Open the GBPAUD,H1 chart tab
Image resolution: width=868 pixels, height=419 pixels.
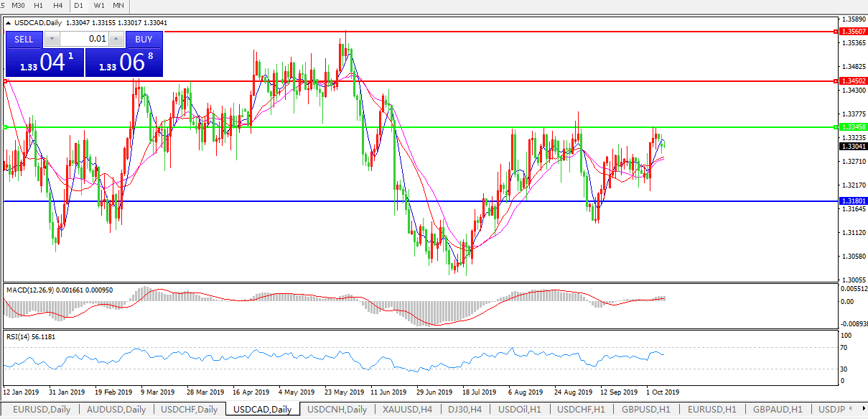coord(778,410)
